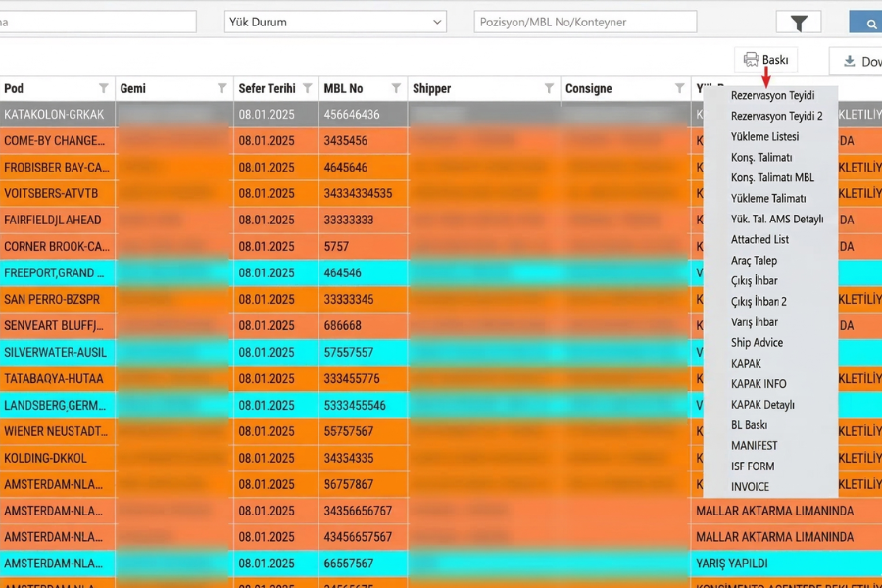The width and height of the screenshot is (882, 588).
Task: Open filter for MBL No column
Action: [x=396, y=89]
